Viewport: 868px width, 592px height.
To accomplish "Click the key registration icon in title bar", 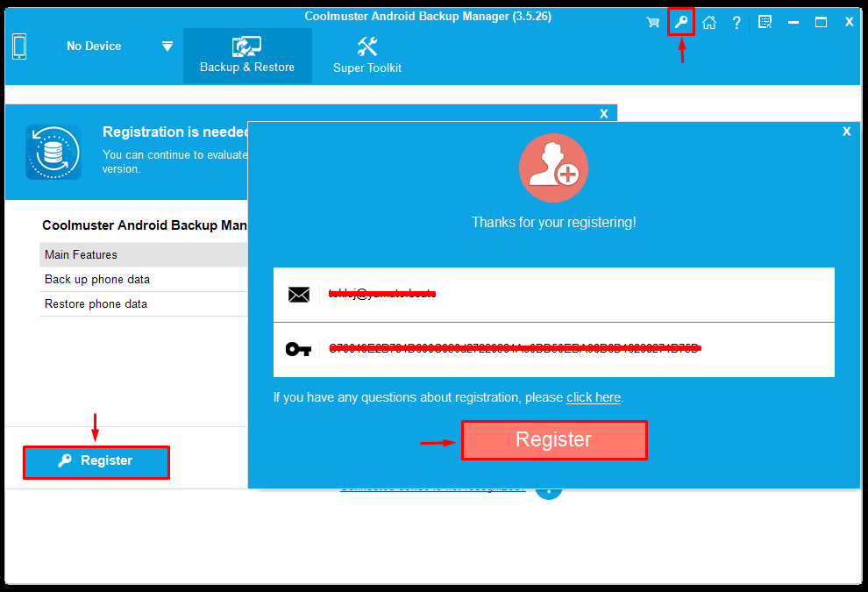I will pyautogui.click(x=681, y=22).
